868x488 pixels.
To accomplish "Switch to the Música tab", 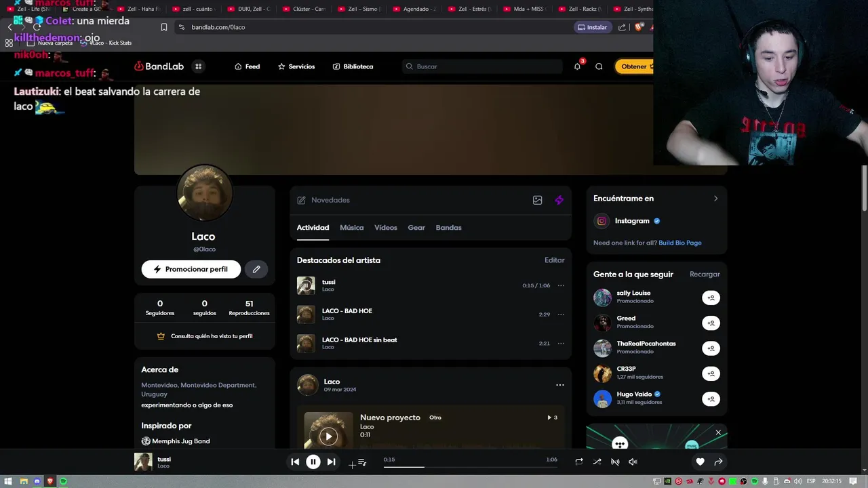I will (x=351, y=228).
